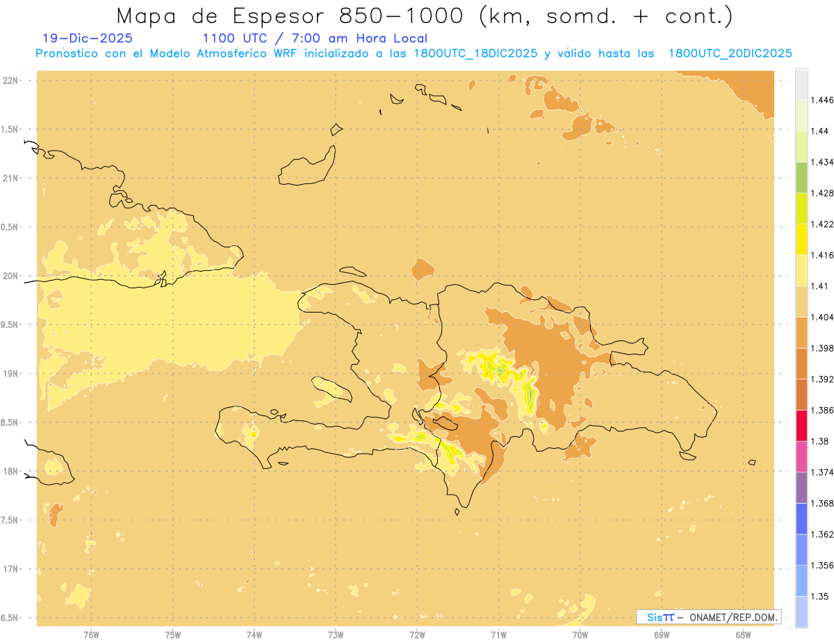
Task: Click the latitude label "20N"
Action: [x=11, y=276]
